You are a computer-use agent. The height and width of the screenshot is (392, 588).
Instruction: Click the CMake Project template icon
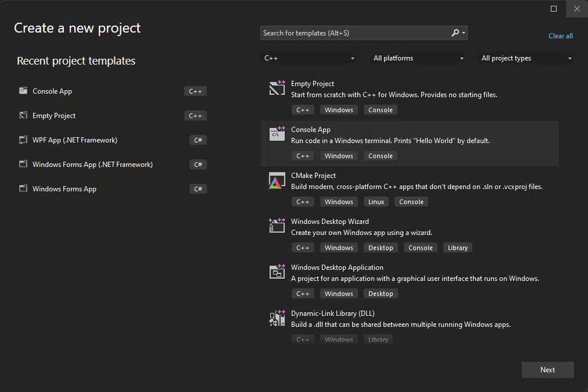[x=277, y=180]
